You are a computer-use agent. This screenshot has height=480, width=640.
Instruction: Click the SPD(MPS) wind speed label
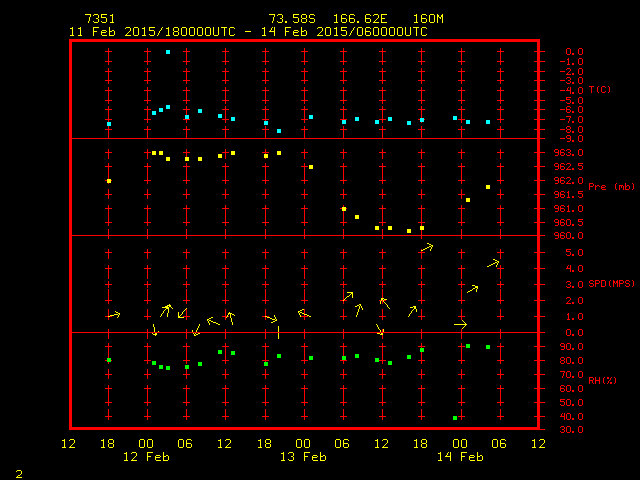click(x=612, y=284)
